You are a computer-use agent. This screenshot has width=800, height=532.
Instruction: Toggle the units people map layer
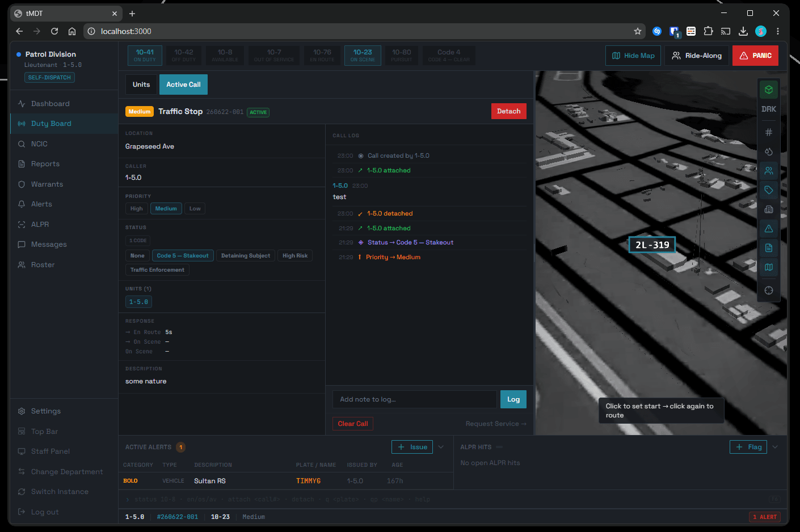(x=769, y=171)
